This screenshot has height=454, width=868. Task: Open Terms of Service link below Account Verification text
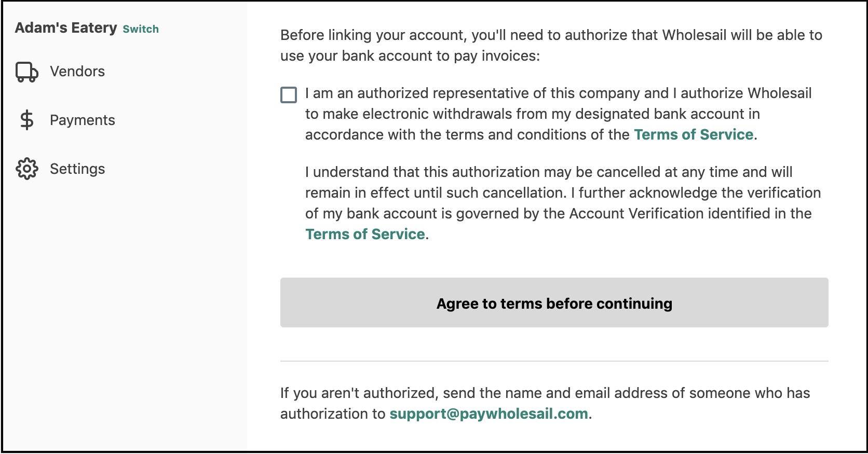coord(365,235)
